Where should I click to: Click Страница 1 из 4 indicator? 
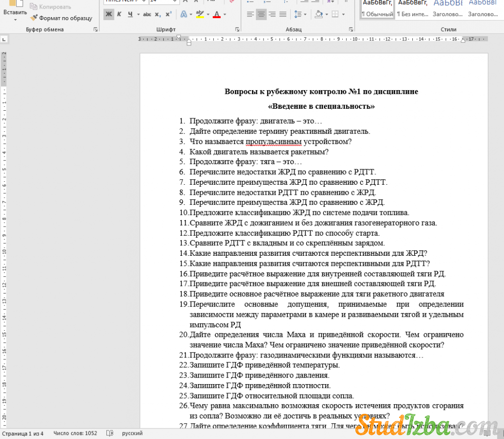point(23,433)
